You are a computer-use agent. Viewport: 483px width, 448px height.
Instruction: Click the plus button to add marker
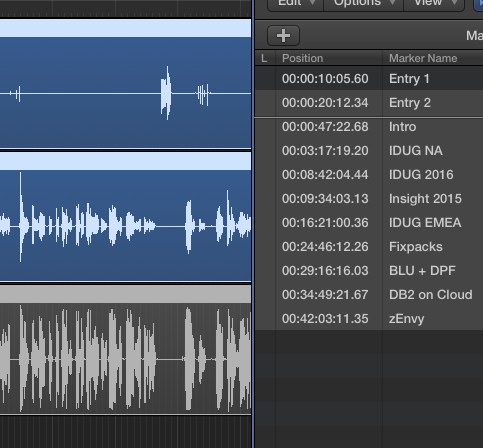tap(283, 36)
